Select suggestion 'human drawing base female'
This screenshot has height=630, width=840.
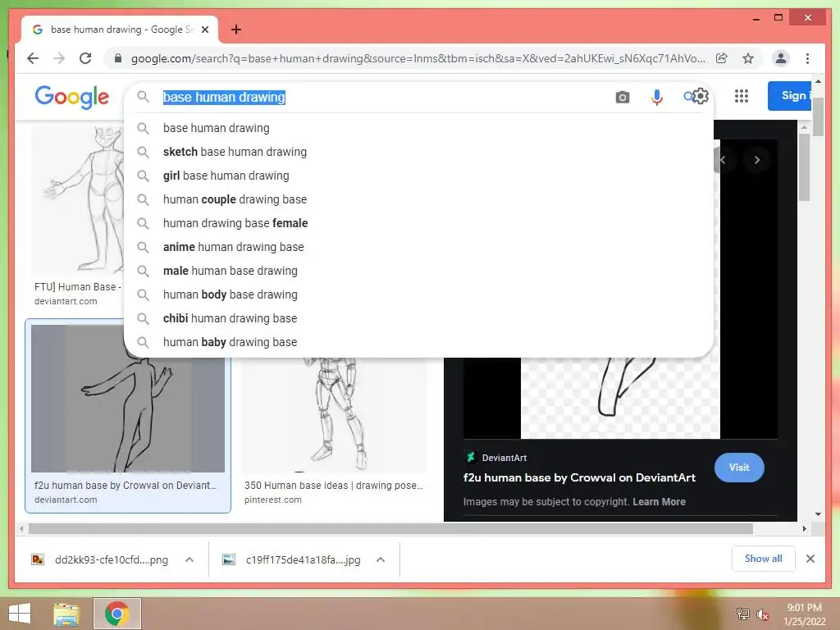click(x=418, y=223)
